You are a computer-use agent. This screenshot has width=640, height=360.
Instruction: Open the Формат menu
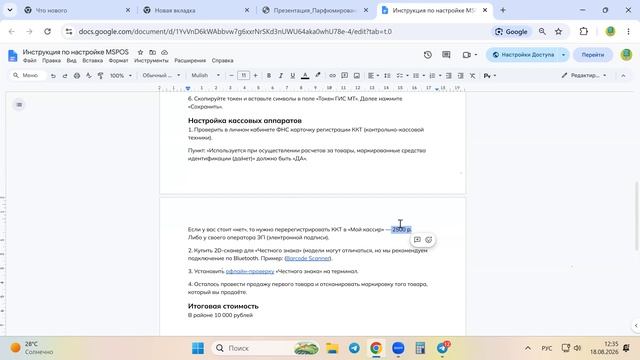[x=118, y=60]
